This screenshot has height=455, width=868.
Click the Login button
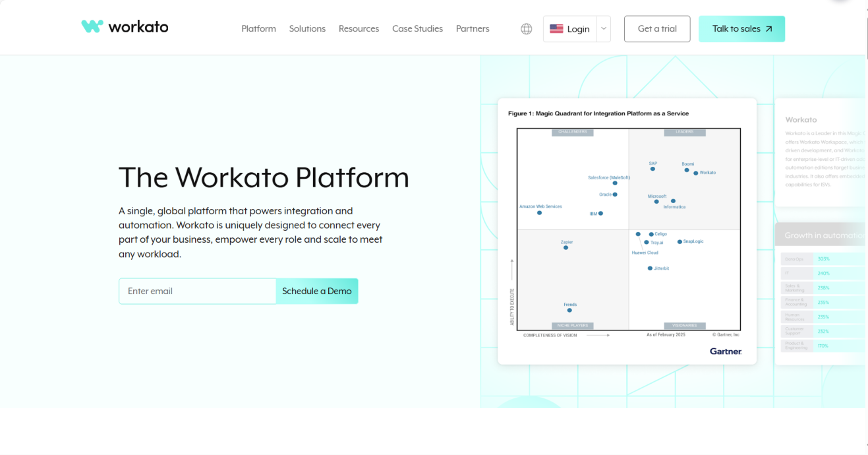(x=570, y=29)
